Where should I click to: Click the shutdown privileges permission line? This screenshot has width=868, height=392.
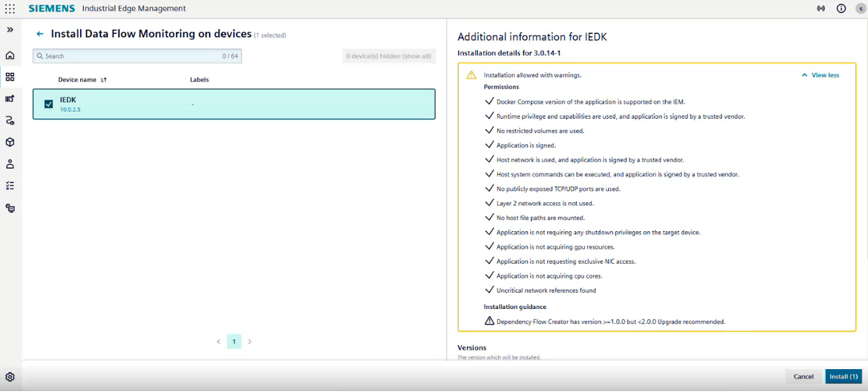(598, 232)
